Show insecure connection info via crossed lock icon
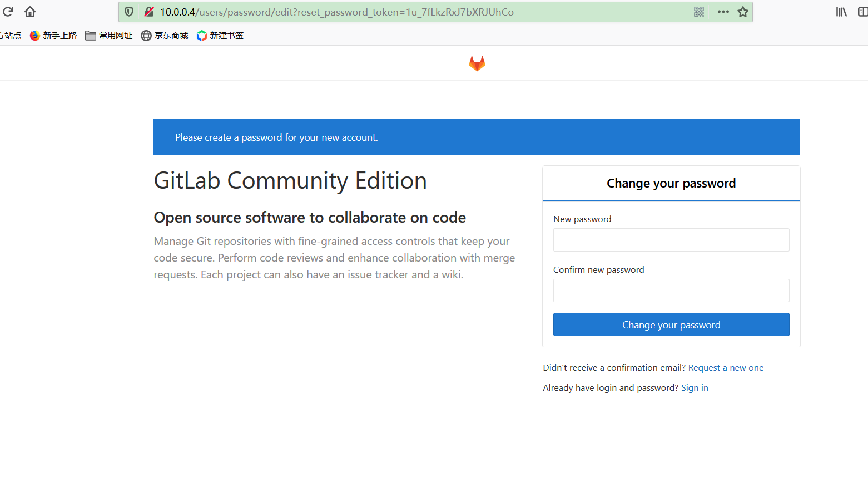 tap(148, 12)
